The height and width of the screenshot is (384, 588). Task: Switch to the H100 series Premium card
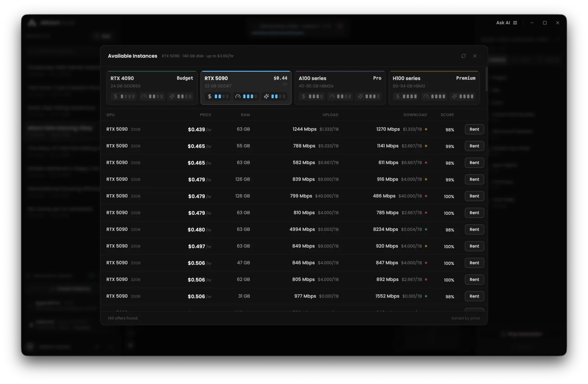[x=434, y=88]
